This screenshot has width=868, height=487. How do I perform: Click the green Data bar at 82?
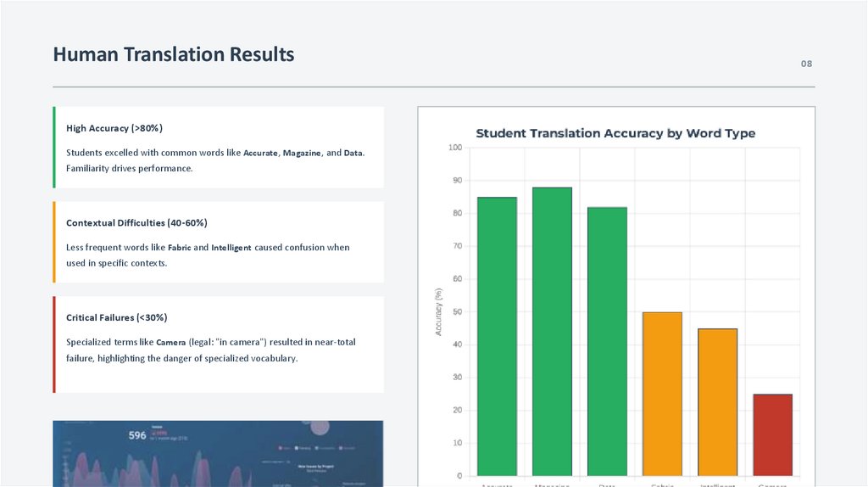pyautogui.click(x=607, y=341)
